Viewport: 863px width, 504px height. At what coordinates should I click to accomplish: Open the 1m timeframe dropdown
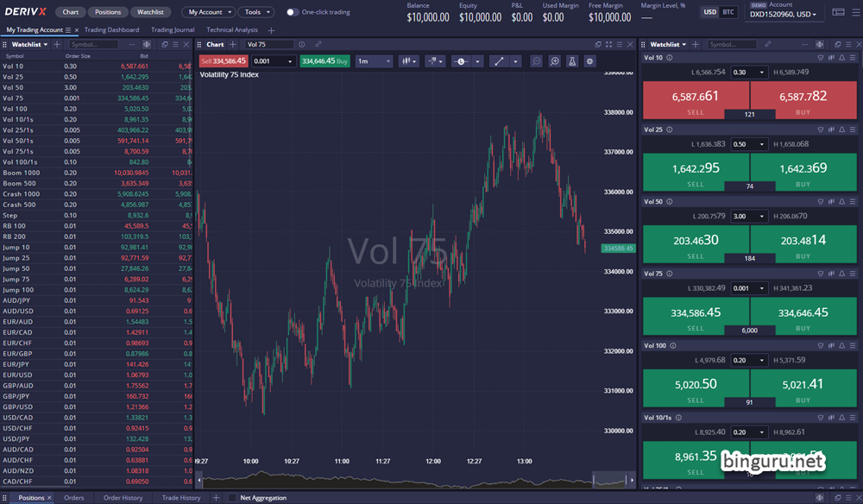pyautogui.click(x=375, y=61)
